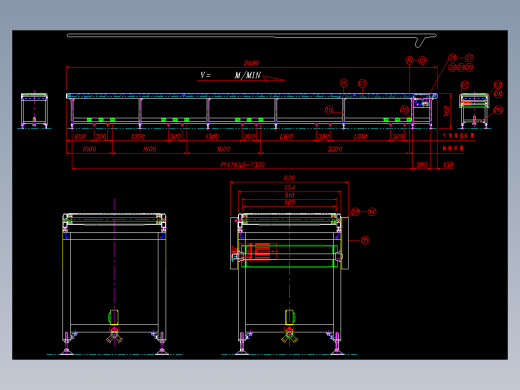Select the green drive roller outline
This screenshot has height=390, width=520.
(289, 256)
